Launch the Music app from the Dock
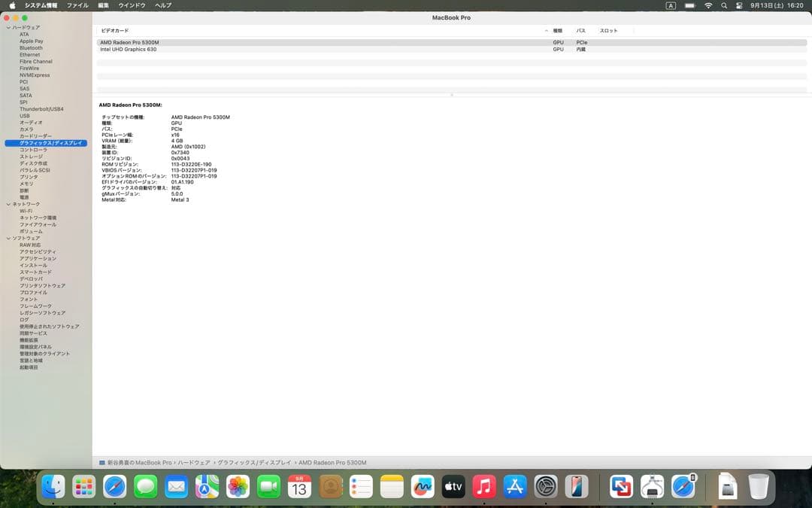Image resolution: width=812 pixels, height=508 pixels. click(x=483, y=487)
